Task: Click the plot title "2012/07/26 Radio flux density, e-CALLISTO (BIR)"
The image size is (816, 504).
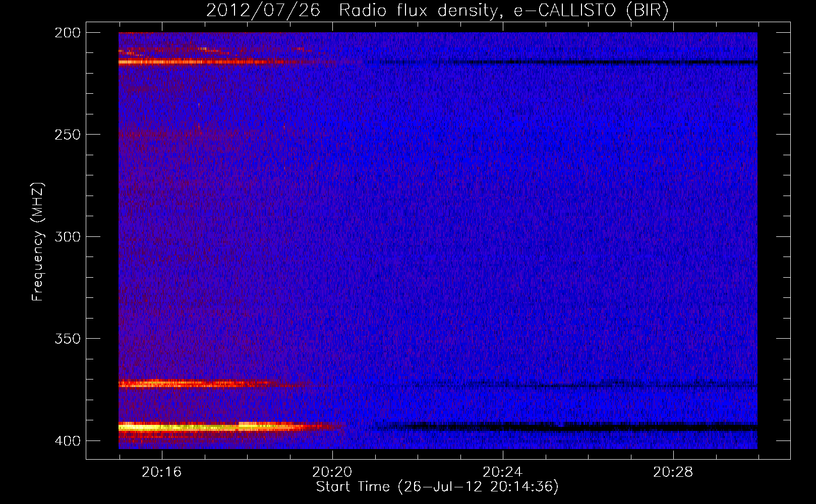Action: [x=437, y=11]
